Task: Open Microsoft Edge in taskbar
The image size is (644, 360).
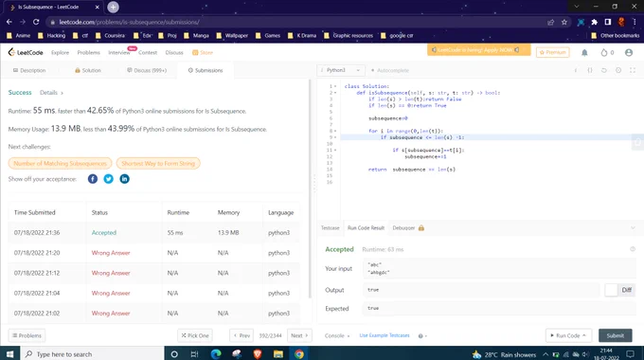Action: (216, 353)
